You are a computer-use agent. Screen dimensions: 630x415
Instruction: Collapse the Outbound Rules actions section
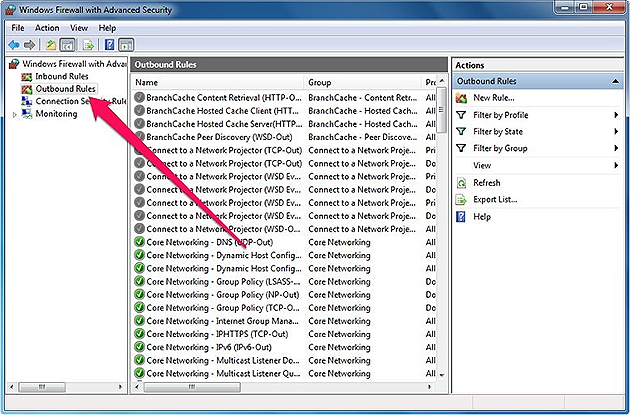615,81
